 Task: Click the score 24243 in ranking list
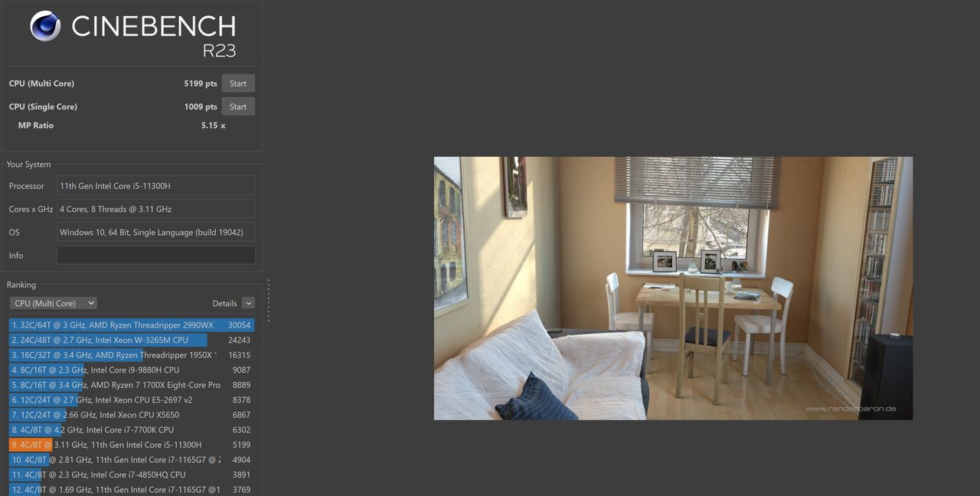click(x=240, y=340)
